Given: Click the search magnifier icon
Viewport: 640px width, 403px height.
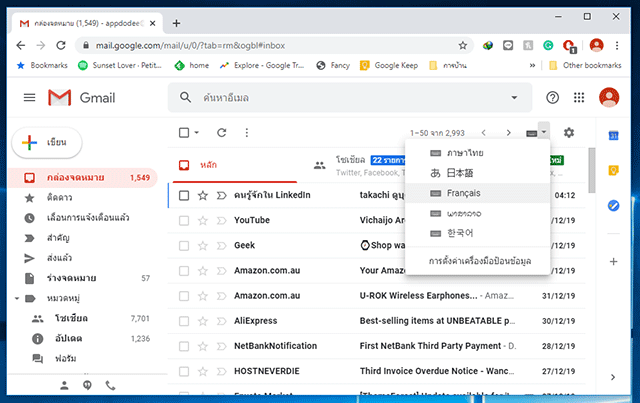Looking at the screenshot, I should (x=185, y=98).
